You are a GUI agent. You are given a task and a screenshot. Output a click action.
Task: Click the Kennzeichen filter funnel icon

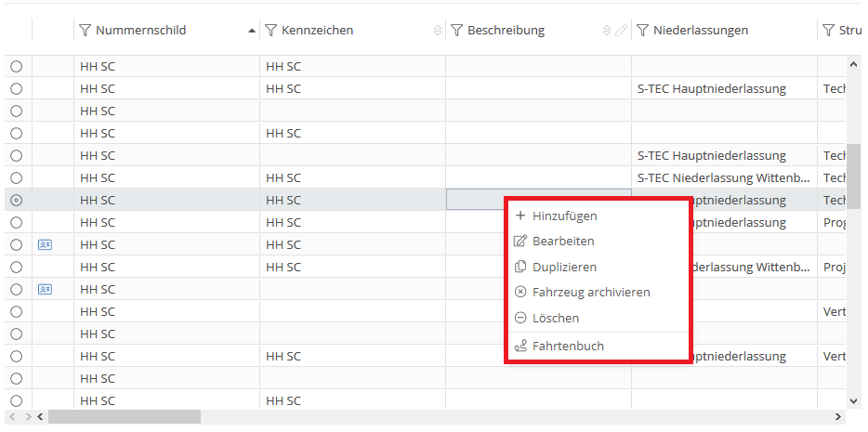(271, 31)
